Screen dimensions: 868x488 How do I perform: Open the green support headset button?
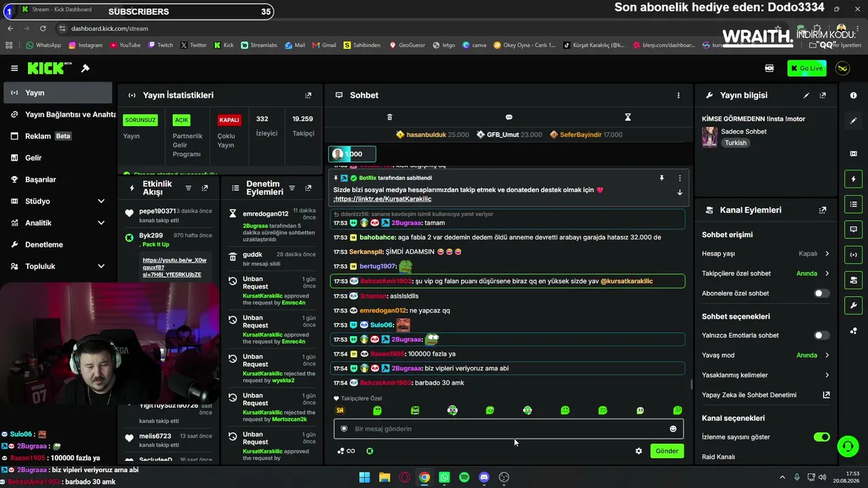coord(848,446)
